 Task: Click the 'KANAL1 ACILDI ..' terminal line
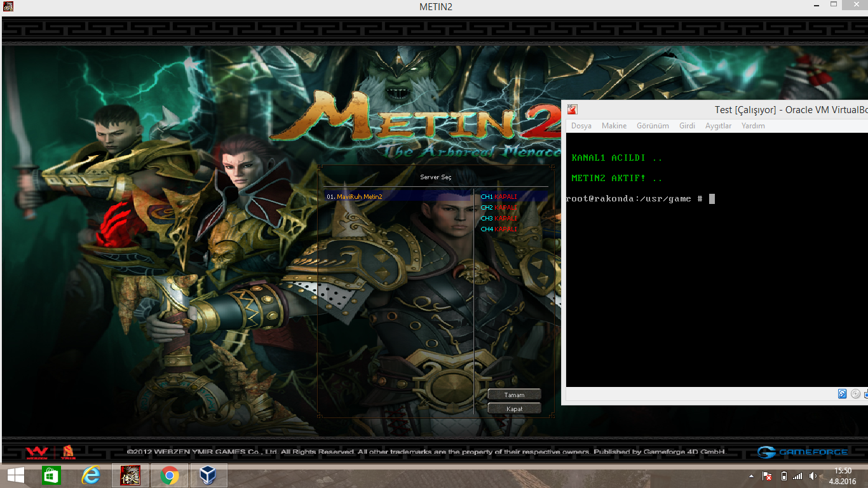coord(617,158)
